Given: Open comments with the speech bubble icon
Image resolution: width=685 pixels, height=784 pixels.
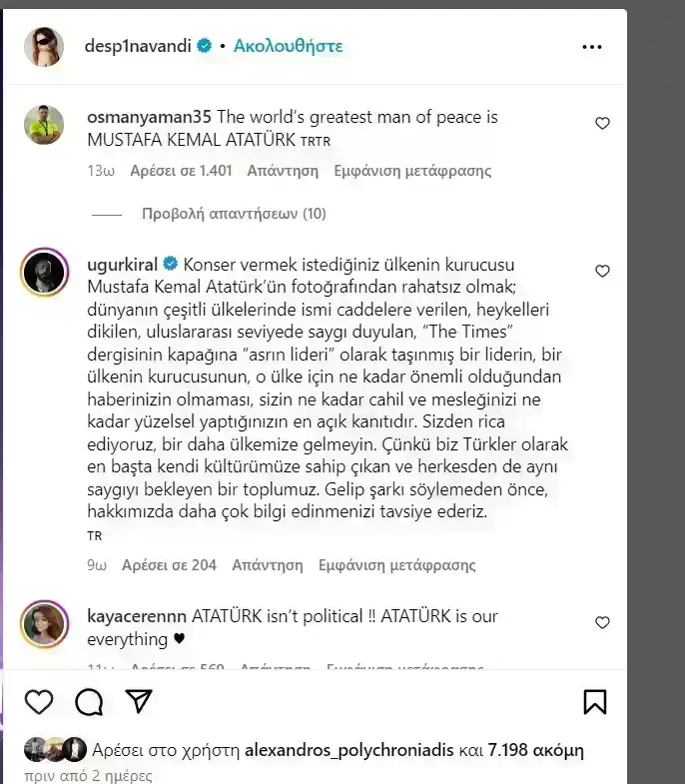Looking at the screenshot, I should click(x=89, y=701).
